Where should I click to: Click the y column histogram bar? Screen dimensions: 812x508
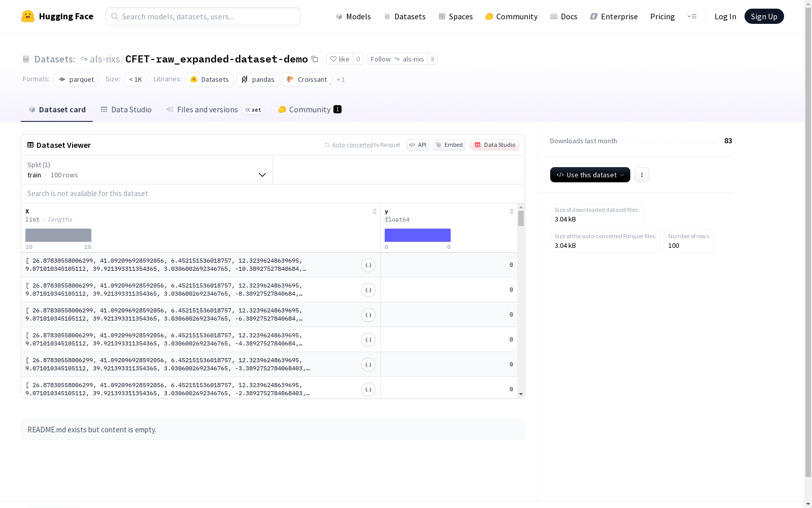pos(418,235)
